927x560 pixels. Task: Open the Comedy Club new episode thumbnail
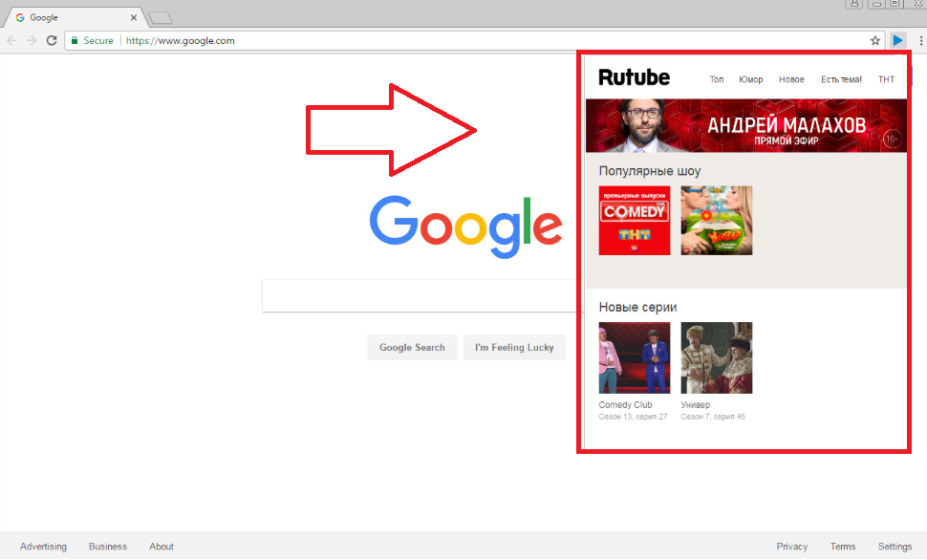pyautogui.click(x=635, y=357)
